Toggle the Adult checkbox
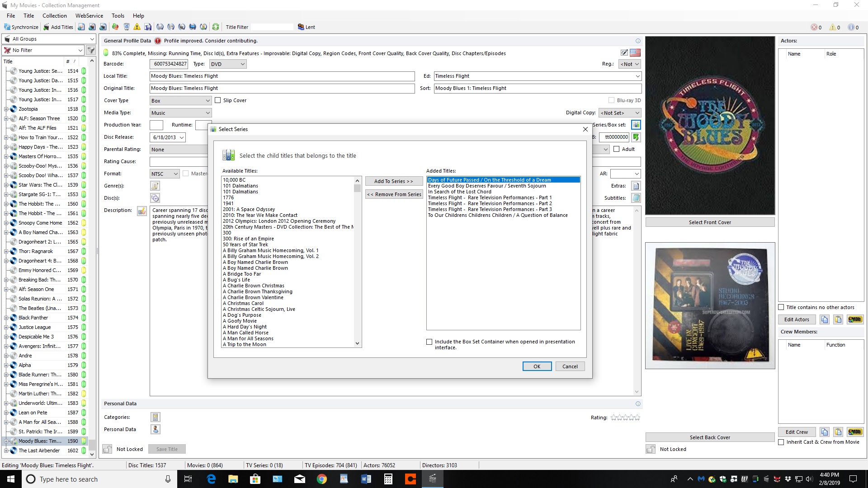 pos(617,149)
